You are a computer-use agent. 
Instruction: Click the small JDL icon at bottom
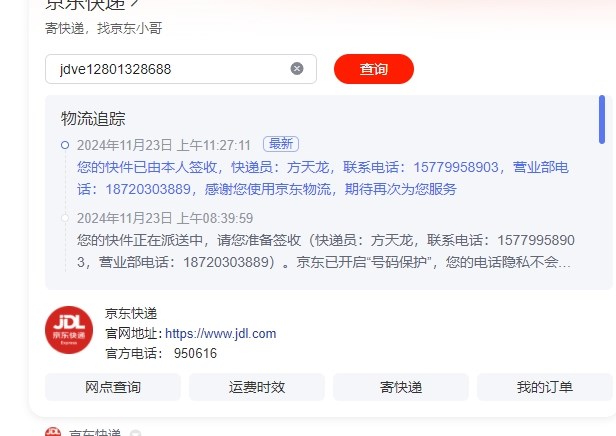[x=53, y=432]
